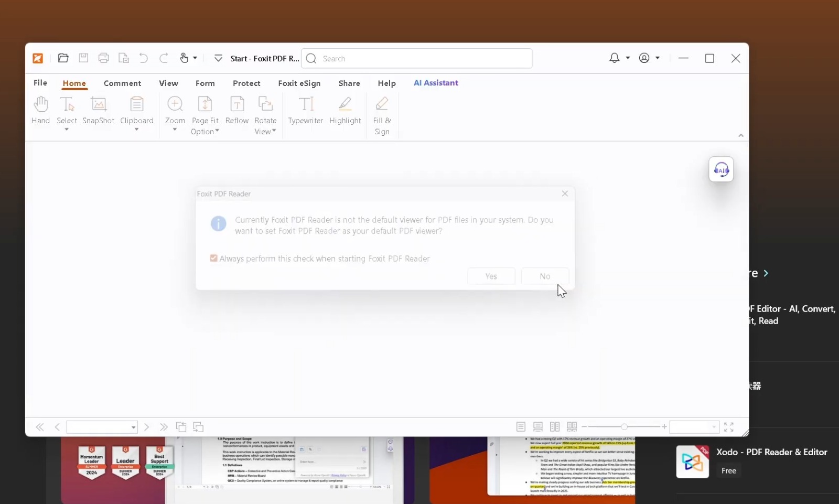Go to next page arrow
839x504 pixels.
pos(147,427)
